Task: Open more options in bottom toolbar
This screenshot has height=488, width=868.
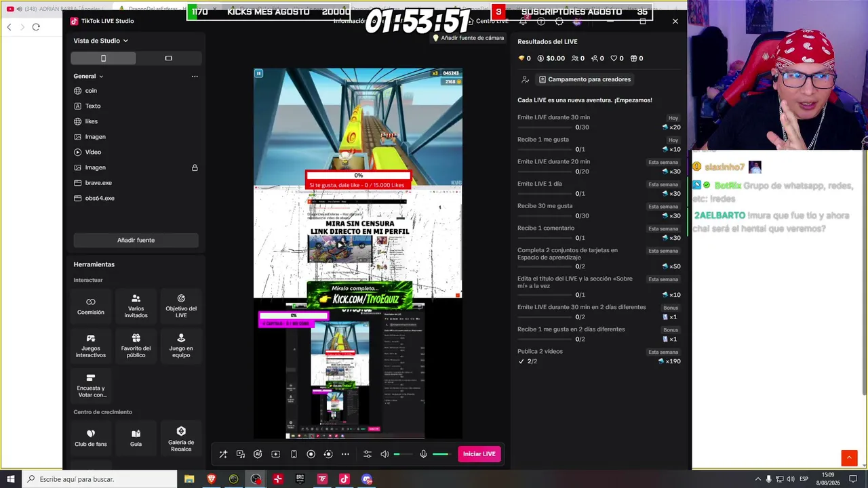Action: point(345,454)
